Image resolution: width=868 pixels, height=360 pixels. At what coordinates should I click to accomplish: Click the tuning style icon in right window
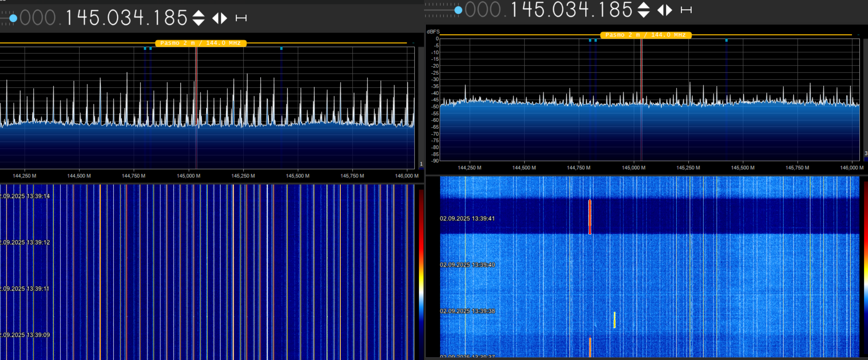pyautogui.click(x=686, y=10)
